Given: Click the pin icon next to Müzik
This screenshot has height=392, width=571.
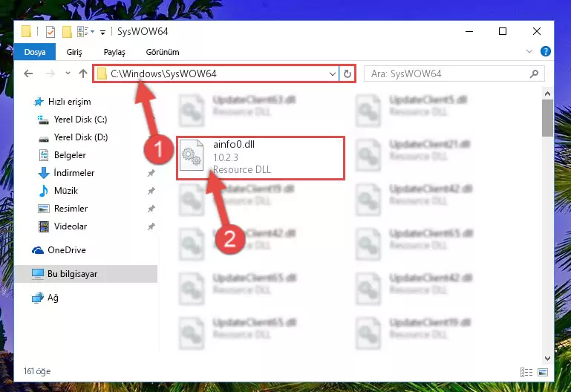Looking at the screenshot, I should (151, 191).
